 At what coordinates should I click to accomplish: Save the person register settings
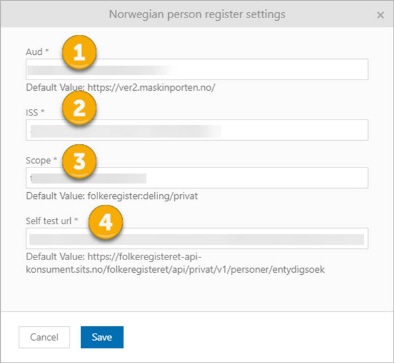click(x=102, y=337)
